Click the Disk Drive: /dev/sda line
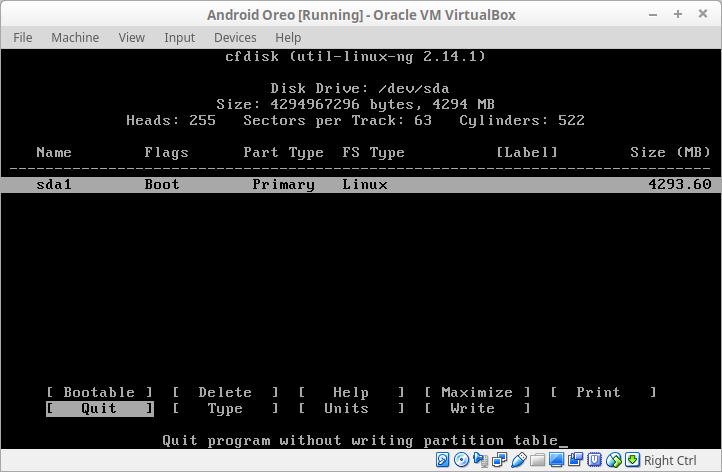722x472 pixels. (360, 88)
